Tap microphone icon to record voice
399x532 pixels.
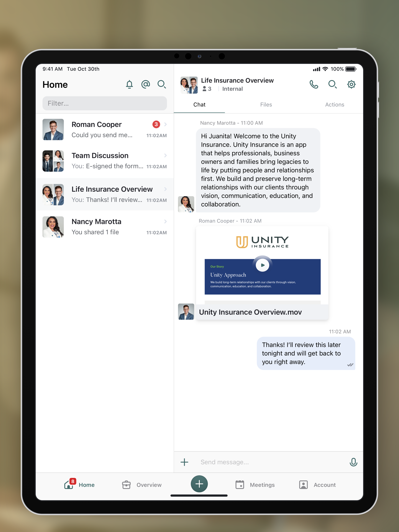(353, 462)
